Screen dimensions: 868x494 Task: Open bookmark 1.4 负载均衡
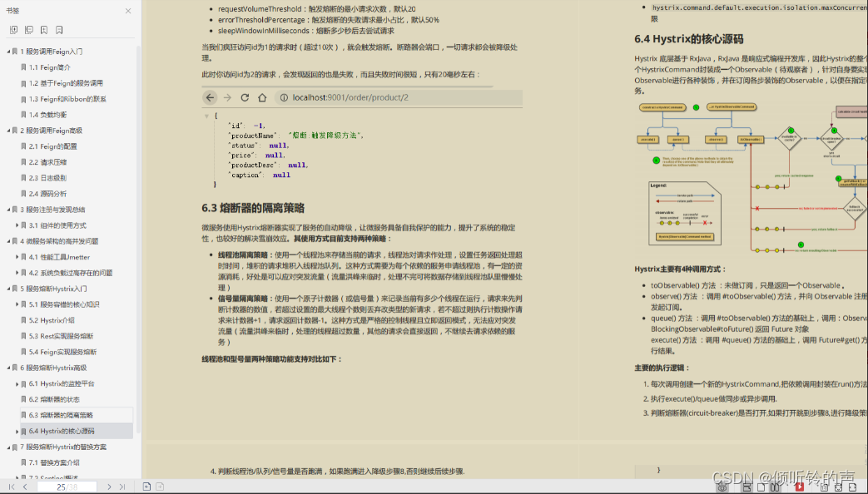pos(47,115)
